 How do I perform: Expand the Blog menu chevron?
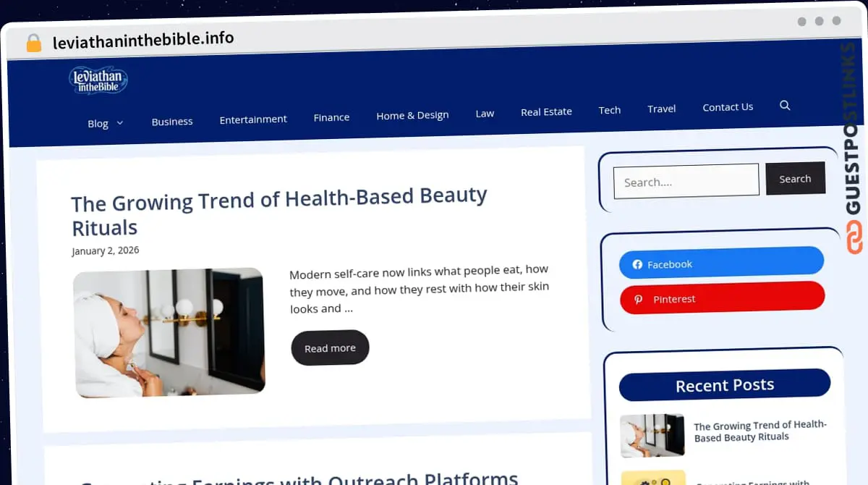click(120, 123)
